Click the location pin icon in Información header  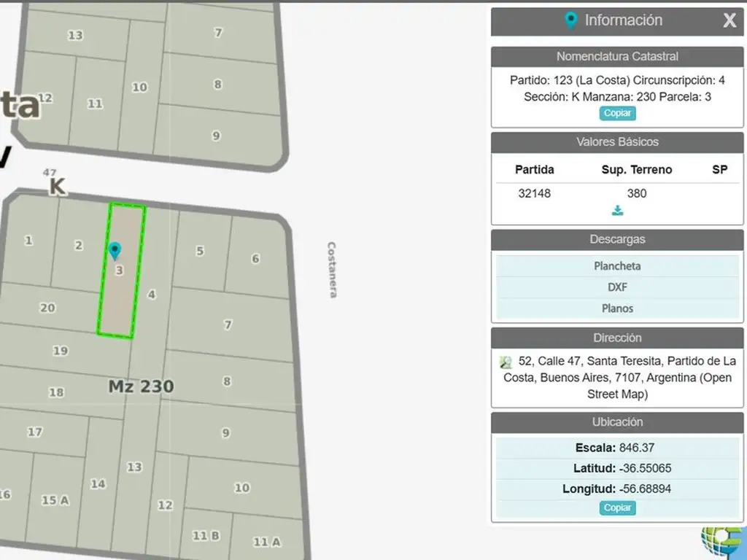pos(571,20)
